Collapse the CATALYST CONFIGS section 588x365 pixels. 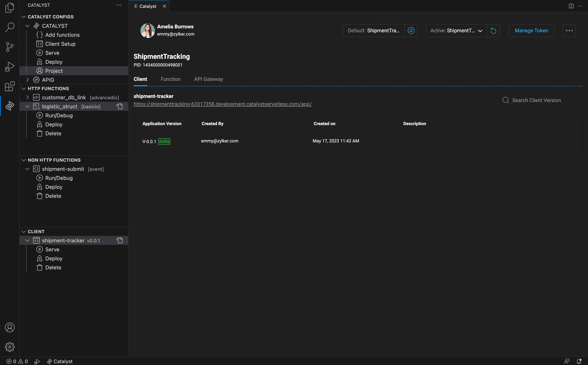24,17
